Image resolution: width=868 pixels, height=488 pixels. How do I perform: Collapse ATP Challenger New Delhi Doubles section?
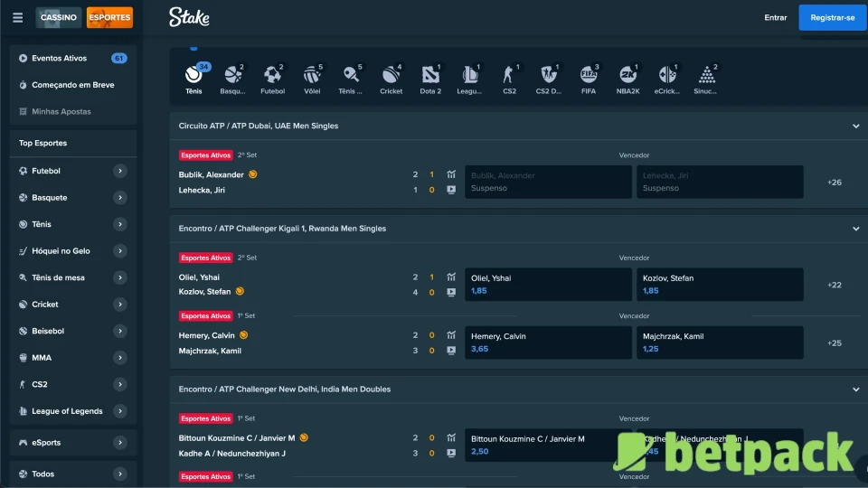click(855, 389)
